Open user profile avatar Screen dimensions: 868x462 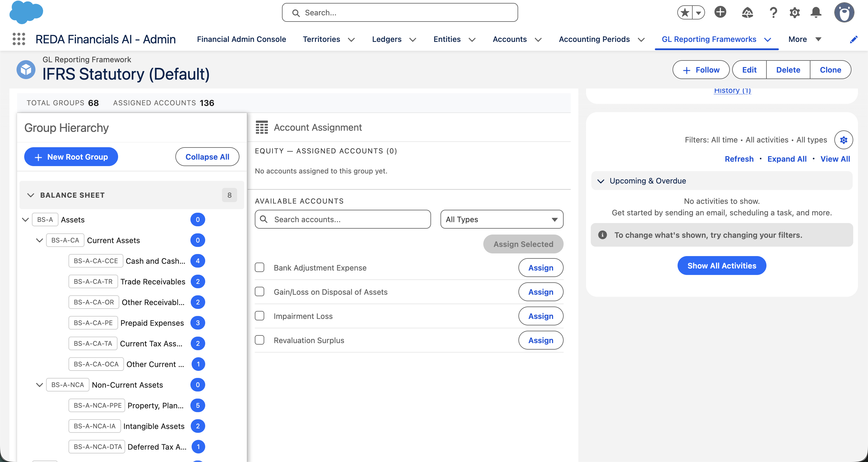pyautogui.click(x=844, y=13)
